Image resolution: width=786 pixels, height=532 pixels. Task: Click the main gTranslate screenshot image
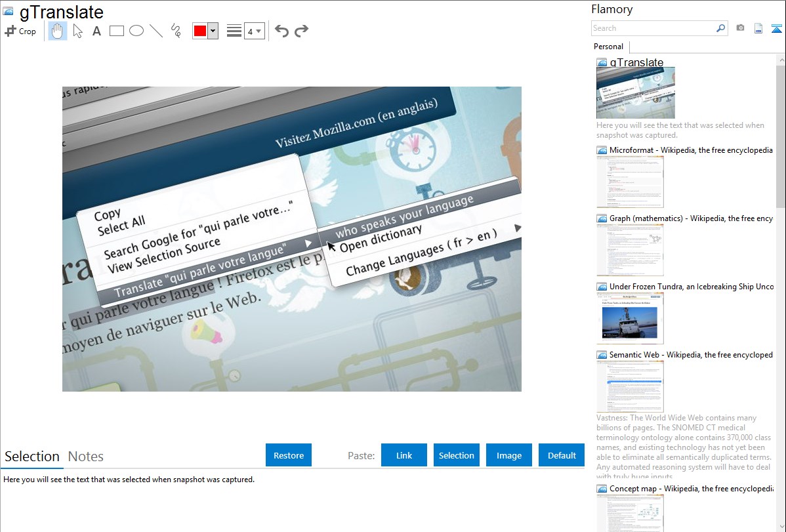coord(292,239)
